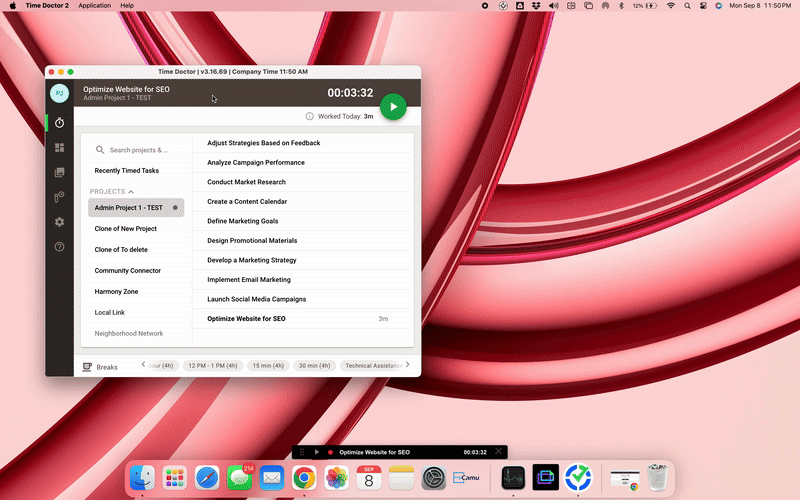The image size is (800, 500).
Task: Open Control Center in the menu bar
Action: [x=703, y=6]
